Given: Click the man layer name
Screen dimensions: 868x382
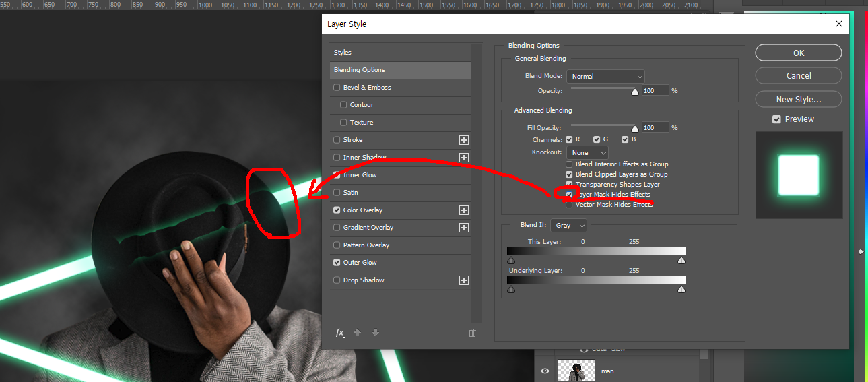Looking at the screenshot, I should coord(607,371).
